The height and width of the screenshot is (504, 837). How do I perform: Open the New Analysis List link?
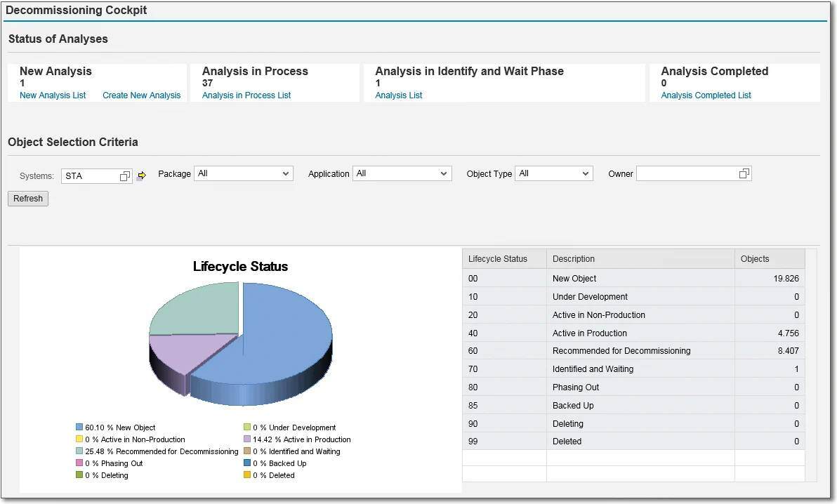(52, 95)
